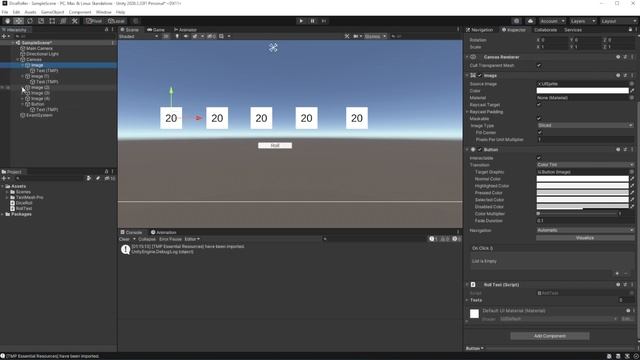This screenshot has width=640, height=360.
Task: Click the Console Clear button
Action: (124, 239)
